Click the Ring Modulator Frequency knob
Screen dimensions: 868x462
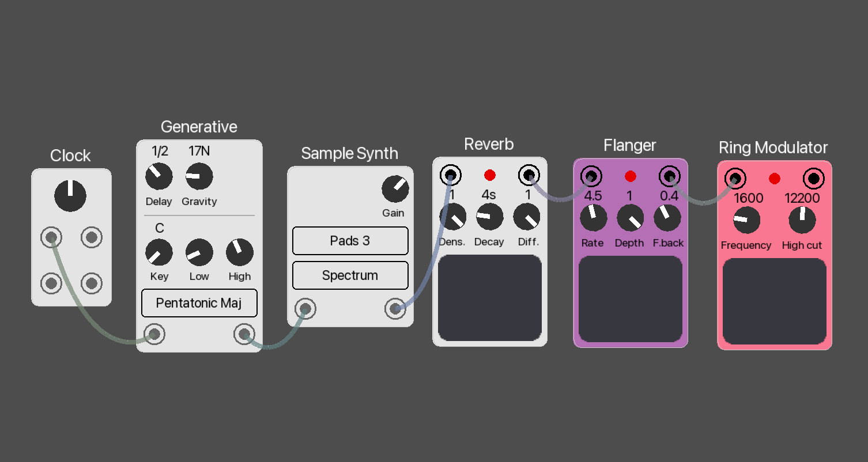click(x=746, y=220)
